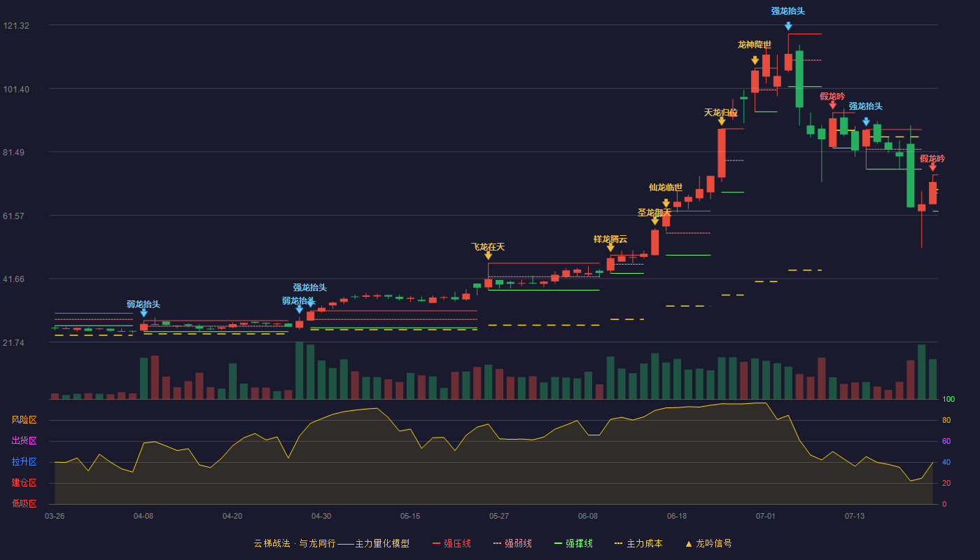Click the 06-08 date label
The width and height of the screenshot is (980, 560).
[x=588, y=516]
